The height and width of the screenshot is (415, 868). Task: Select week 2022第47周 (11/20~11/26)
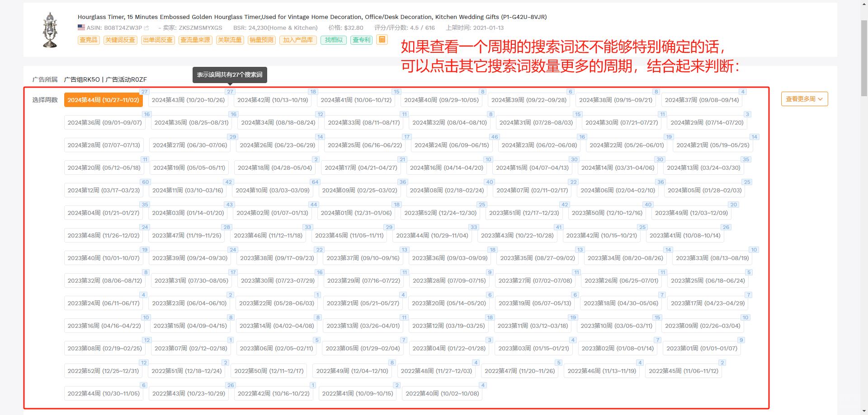point(519,371)
